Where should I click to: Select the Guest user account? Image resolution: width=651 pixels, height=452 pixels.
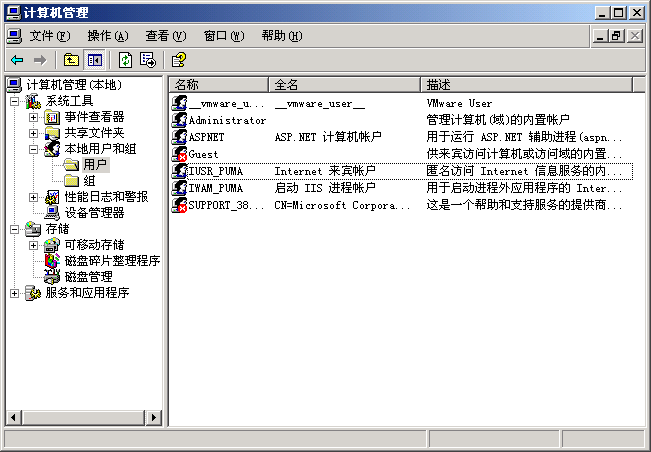(x=203, y=155)
